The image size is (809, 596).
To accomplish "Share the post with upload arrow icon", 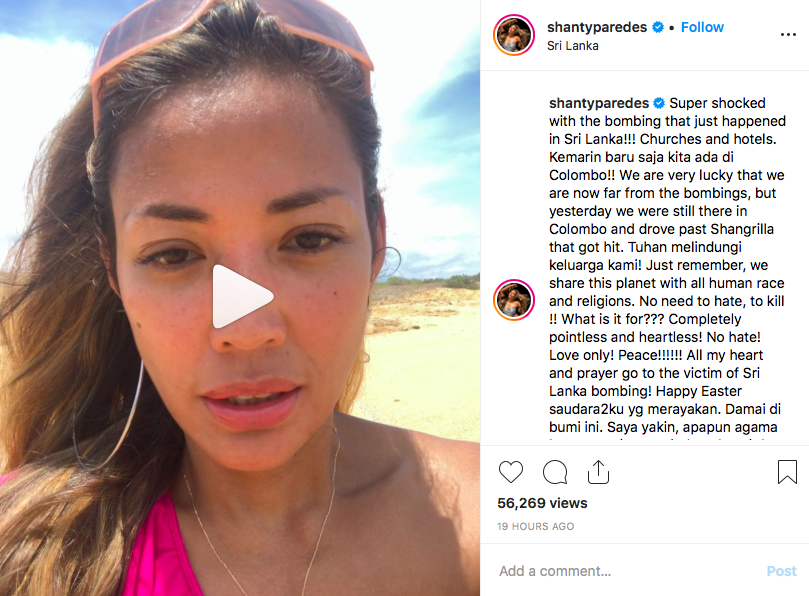I will [598, 472].
